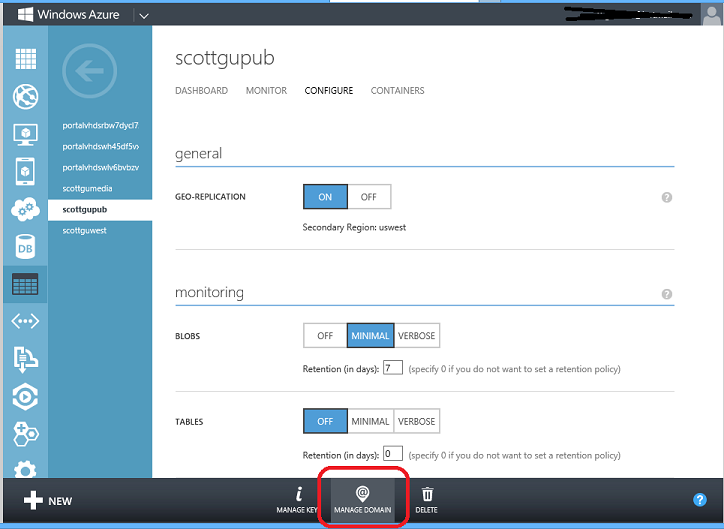Viewport: 724px width, 529px height.
Task: Switch to the MONITOR tab
Action: [266, 90]
